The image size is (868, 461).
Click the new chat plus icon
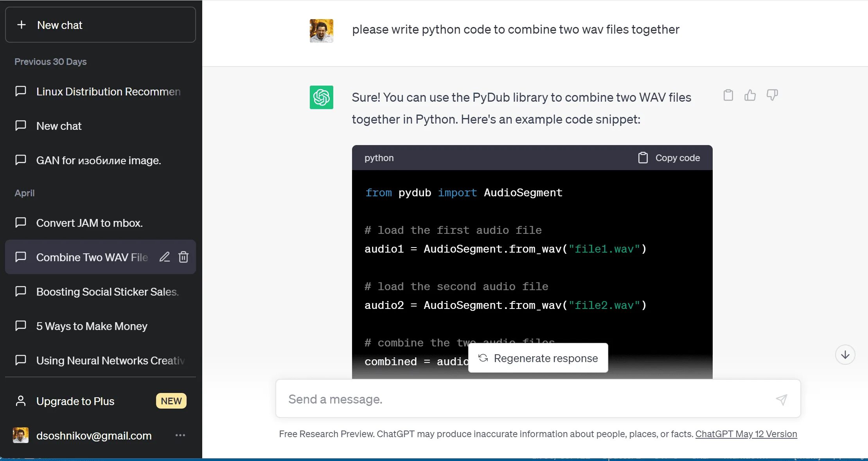[x=21, y=25]
